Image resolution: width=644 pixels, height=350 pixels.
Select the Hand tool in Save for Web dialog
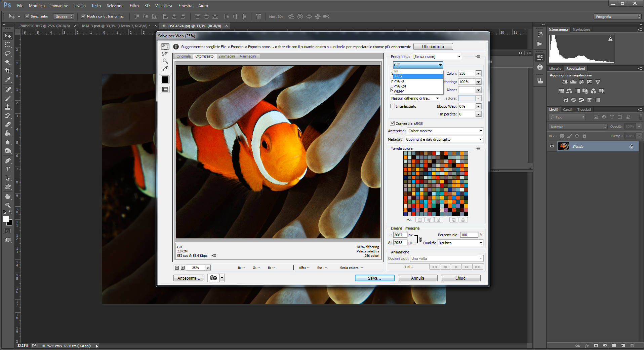click(x=165, y=47)
